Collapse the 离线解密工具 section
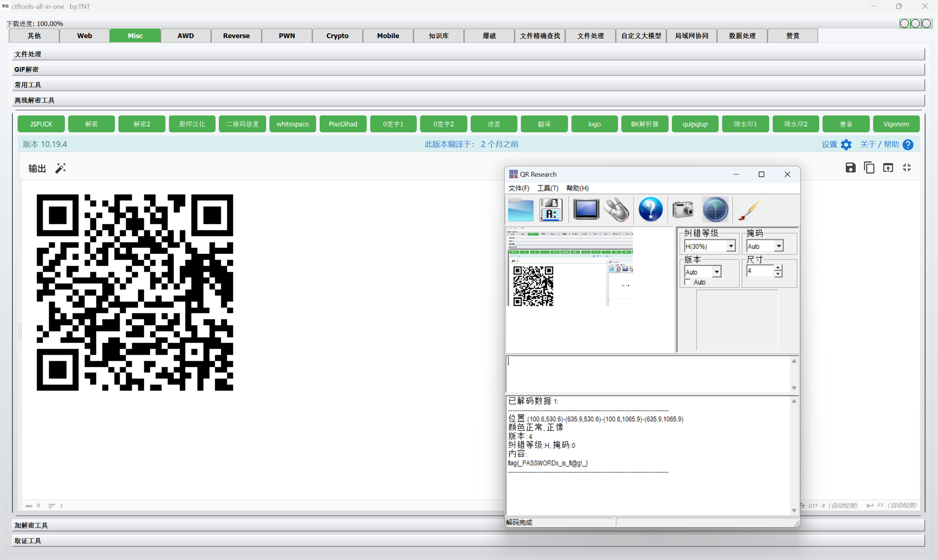The image size is (938, 560). click(468, 100)
